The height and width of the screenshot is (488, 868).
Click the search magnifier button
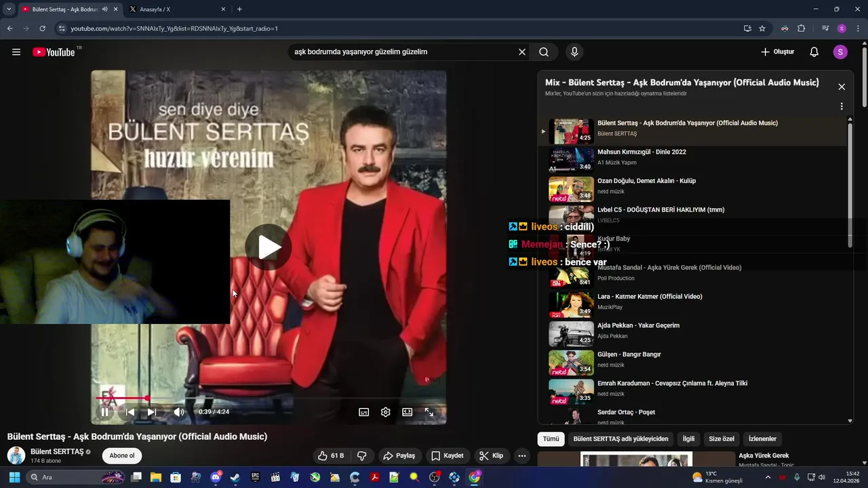tap(544, 52)
